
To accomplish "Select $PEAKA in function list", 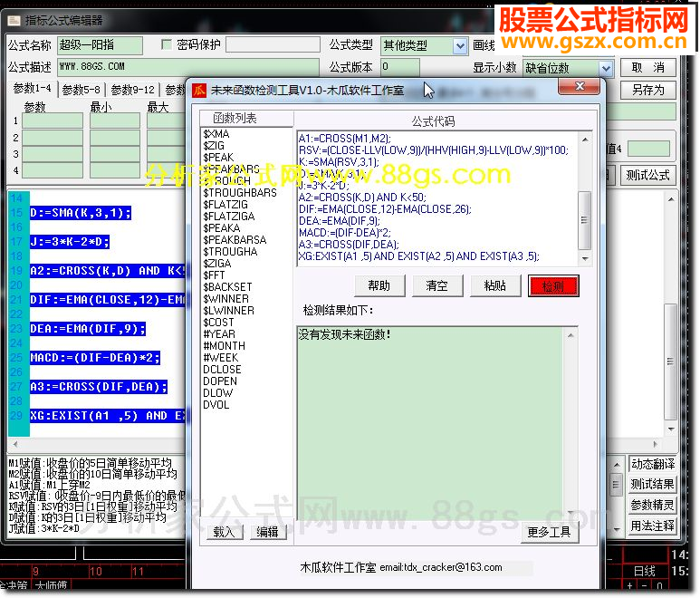I will point(222,228).
